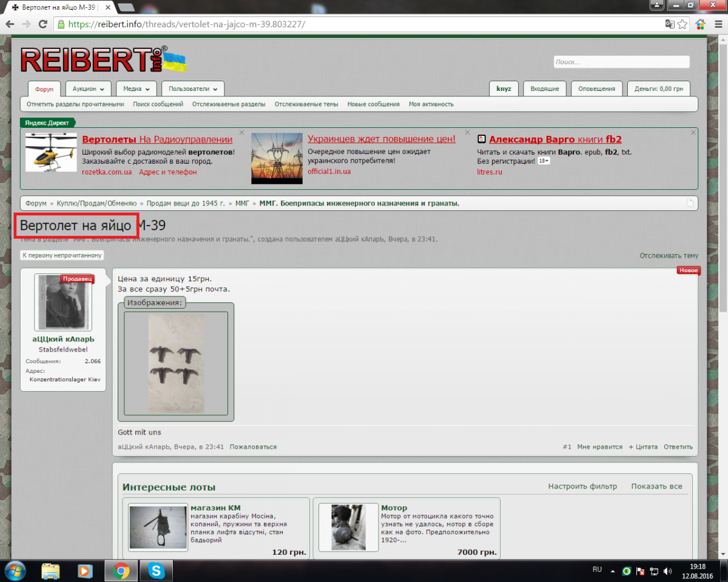This screenshot has height=582, width=728.
Task: Click the RU language indicator
Action: point(597,570)
